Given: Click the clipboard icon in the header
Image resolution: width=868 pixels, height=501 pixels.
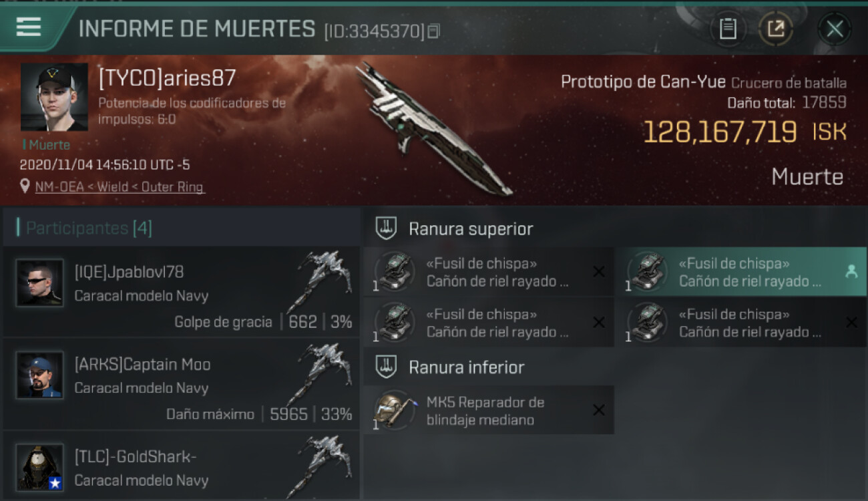Looking at the screenshot, I should pyautogui.click(x=728, y=29).
